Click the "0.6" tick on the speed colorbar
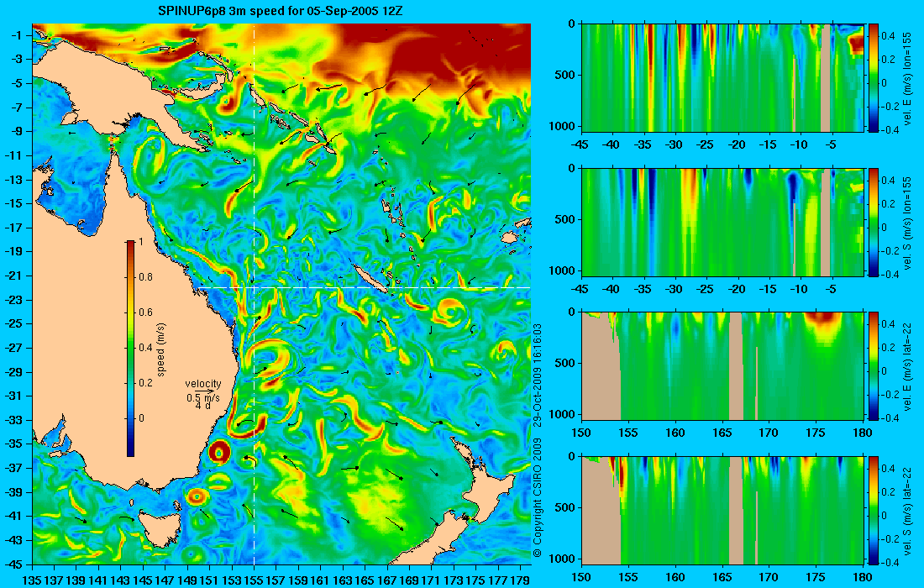Viewport: 924px width, 588px height. click(x=145, y=312)
